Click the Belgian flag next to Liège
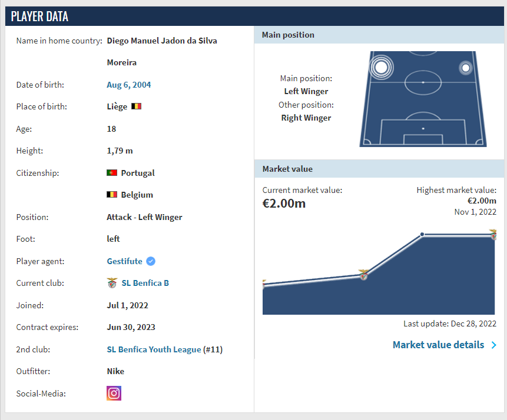 click(136, 106)
